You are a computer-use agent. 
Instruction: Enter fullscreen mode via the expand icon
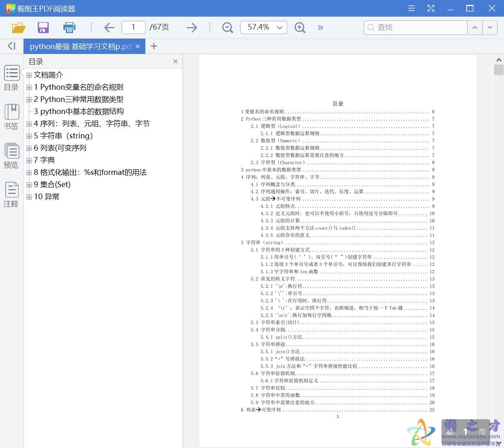click(x=431, y=8)
